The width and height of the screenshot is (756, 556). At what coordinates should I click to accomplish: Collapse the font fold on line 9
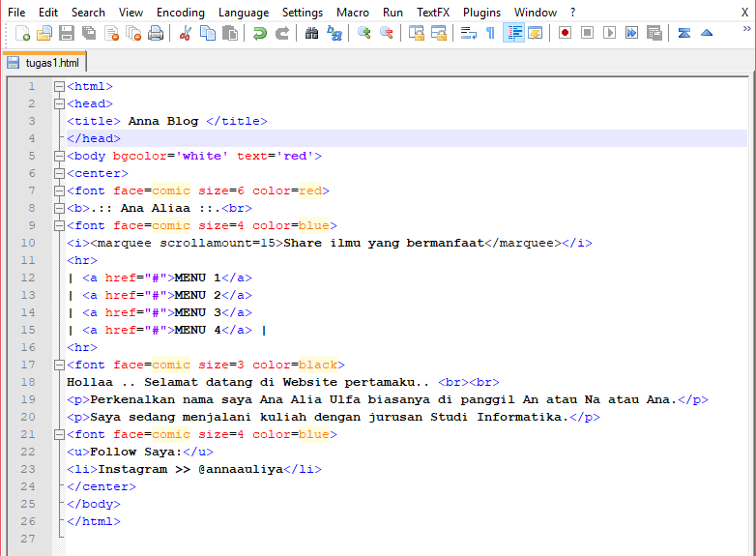[59, 225]
